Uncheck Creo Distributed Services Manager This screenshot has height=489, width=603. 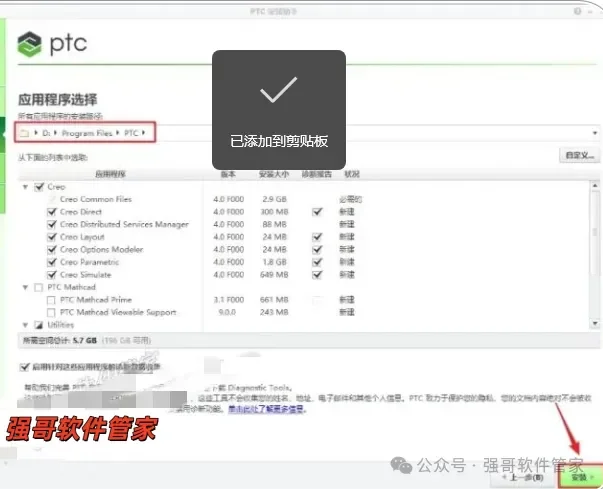(52, 224)
